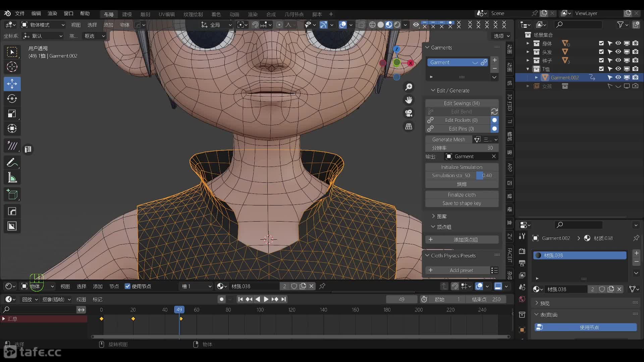The height and width of the screenshot is (362, 644).
Task: Switch to UV编辑 workspace tab
Action: point(167,14)
